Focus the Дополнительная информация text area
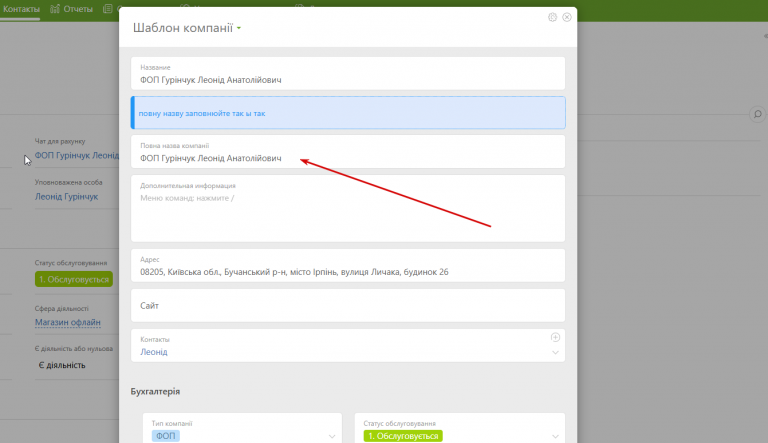Image resolution: width=768 pixels, height=443 pixels. click(x=348, y=208)
